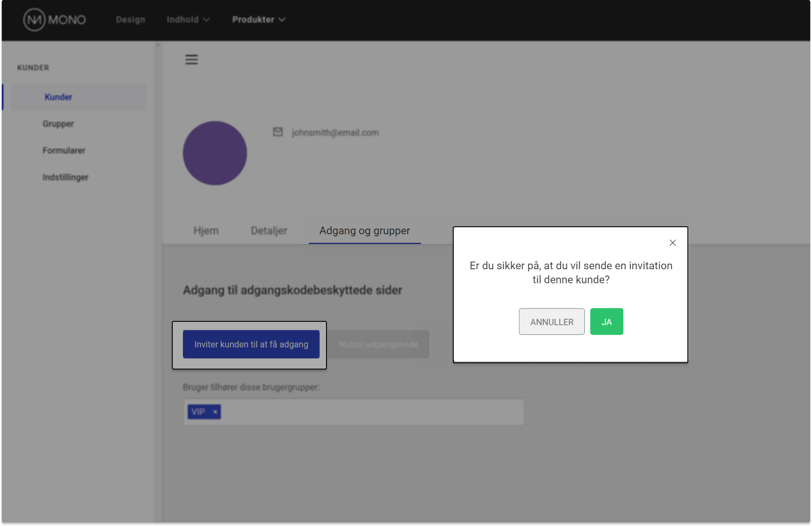Image resolution: width=812 pixels, height=526 pixels.
Task: Remove the VIP group tag
Action: click(x=215, y=412)
